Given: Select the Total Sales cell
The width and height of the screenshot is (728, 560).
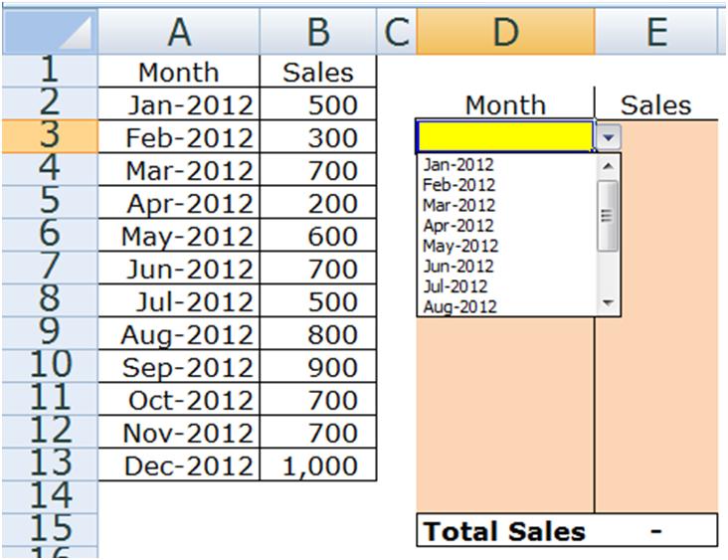Looking at the screenshot, I should [x=504, y=531].
